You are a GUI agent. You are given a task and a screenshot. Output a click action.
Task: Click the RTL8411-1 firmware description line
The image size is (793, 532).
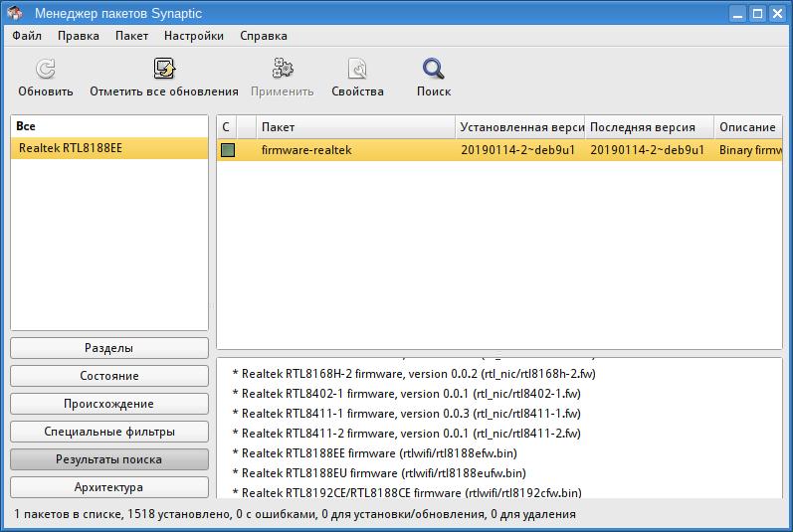[x=406, y=414]
